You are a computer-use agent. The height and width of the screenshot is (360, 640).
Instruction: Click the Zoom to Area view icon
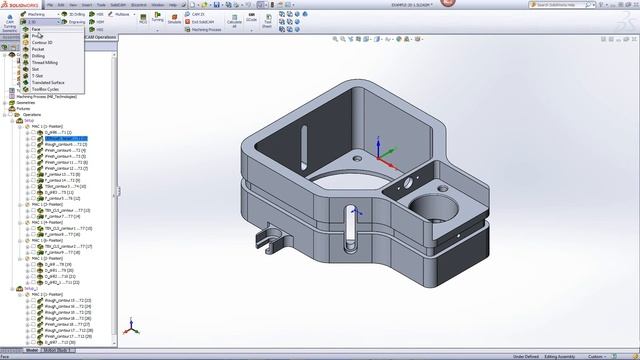(343, 39)
